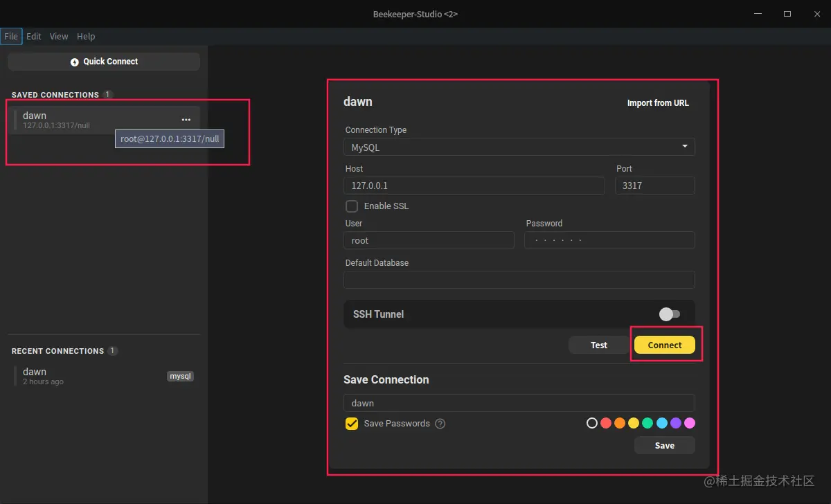Click the mysql badge on recent connection
Screen dimensions: 831x504
click(x=180, y=376)
